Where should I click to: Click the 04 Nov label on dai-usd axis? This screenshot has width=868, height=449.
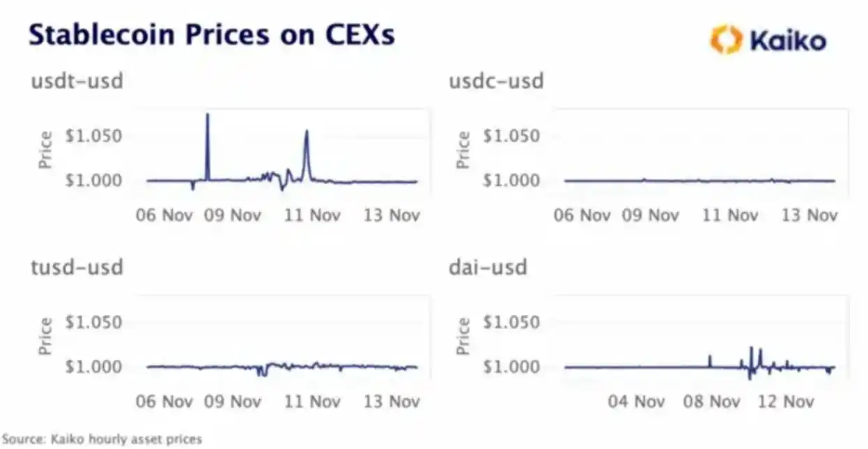pyautogui.click(x=636, y=402)
